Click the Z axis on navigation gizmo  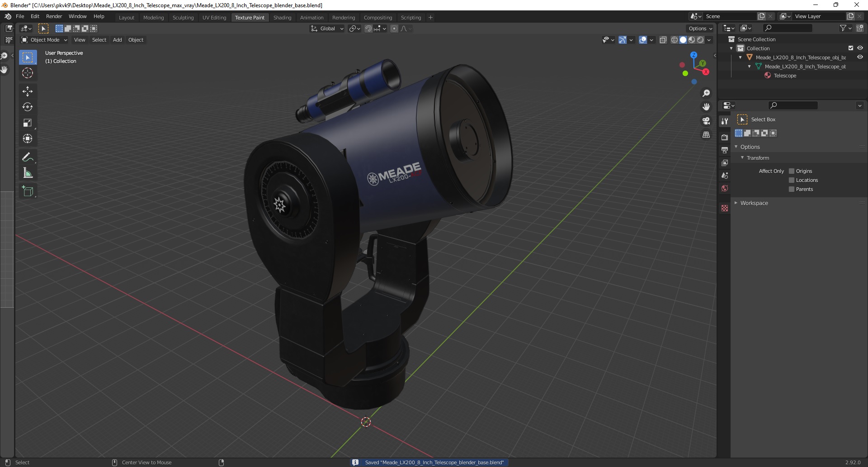click(693, 55)
